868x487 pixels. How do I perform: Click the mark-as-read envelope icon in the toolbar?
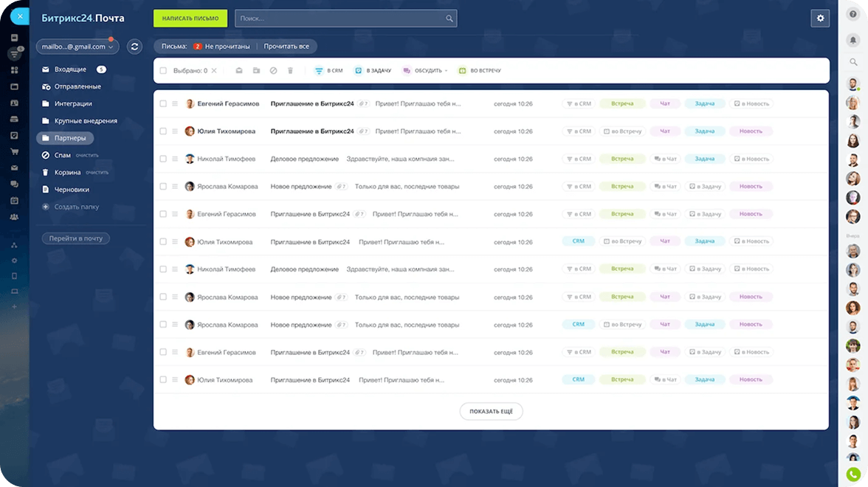(238, 71)
